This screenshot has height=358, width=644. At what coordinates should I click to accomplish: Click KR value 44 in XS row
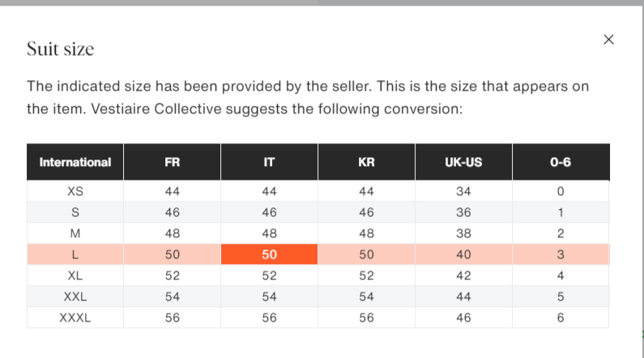366,191
